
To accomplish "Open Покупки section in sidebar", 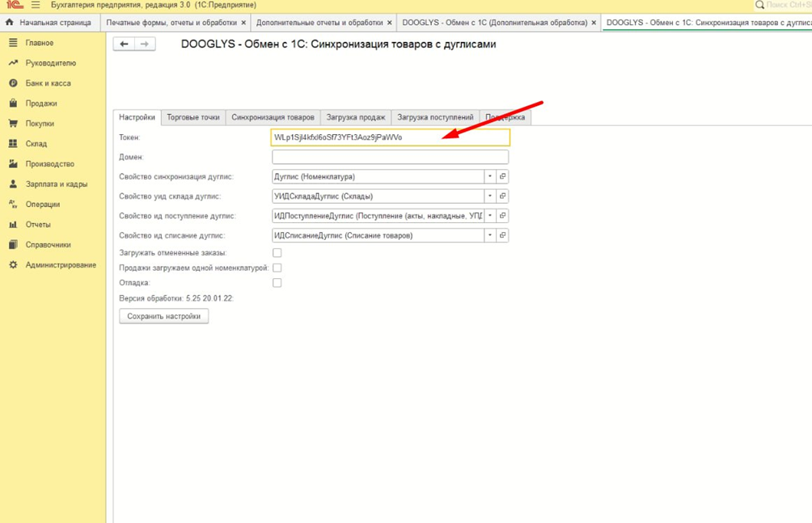I will click(40, 124).
